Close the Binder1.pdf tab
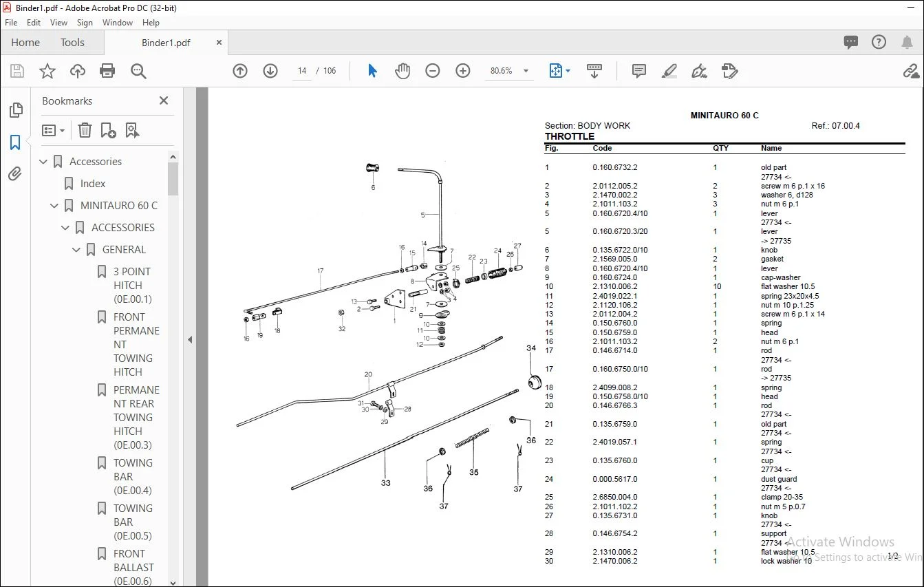This screenshot has height=587, width=924. 219,43
